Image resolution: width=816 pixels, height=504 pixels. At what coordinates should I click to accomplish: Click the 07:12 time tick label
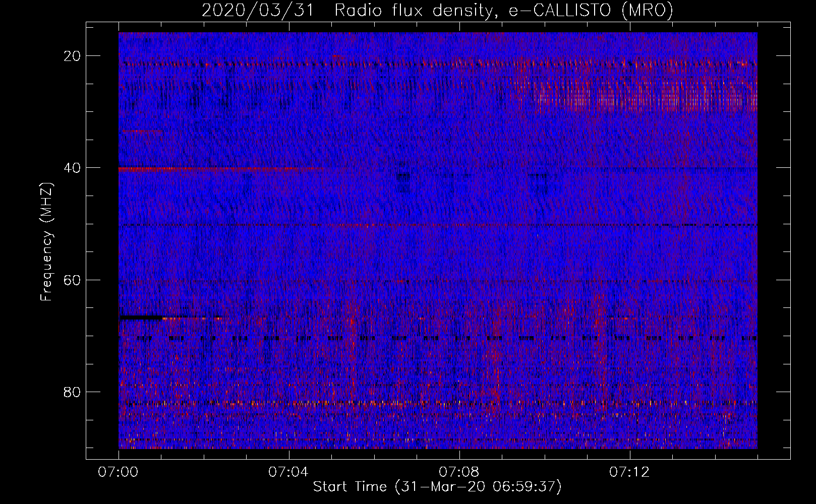pyautogui.click(x=630, y=472)
